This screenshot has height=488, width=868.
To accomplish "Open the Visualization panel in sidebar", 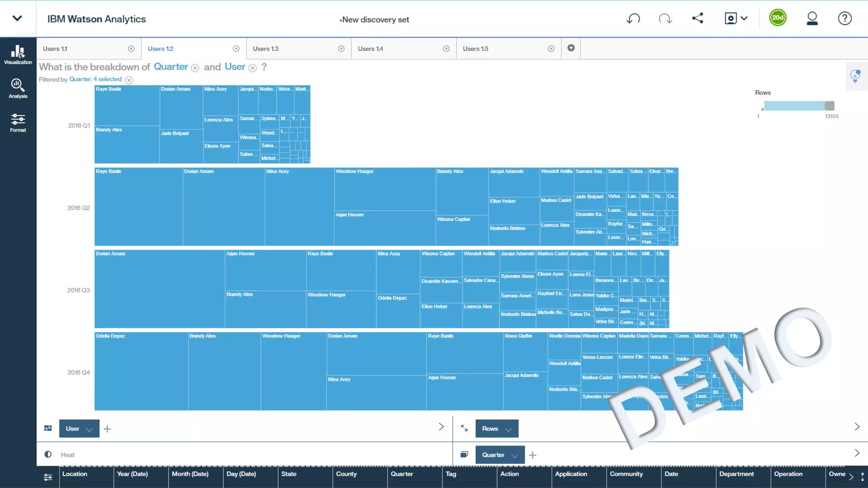I will (x=18, y=55).
